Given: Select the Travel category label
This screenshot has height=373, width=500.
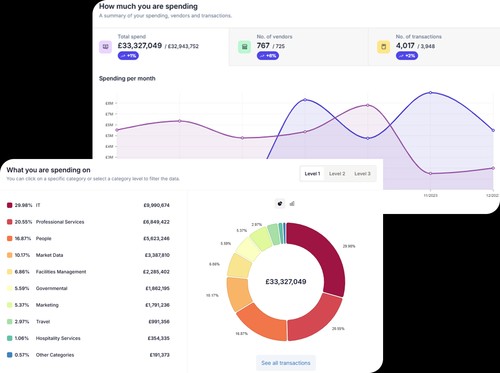Looking at the screenshot, I should (x=43, y=322).
